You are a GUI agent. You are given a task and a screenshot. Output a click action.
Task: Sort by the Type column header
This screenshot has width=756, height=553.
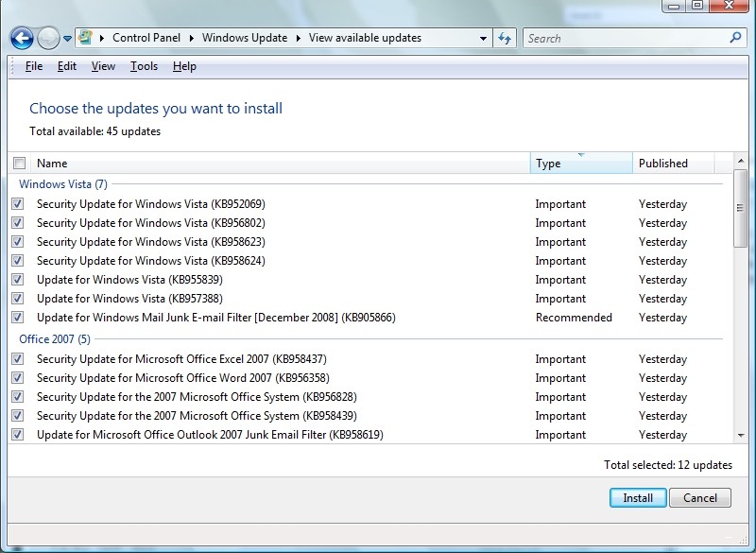click(x=581, y=163)
